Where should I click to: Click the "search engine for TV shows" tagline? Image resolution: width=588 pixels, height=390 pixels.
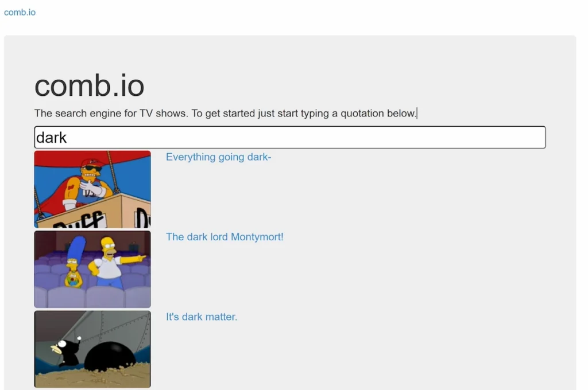tap(226, 113)
